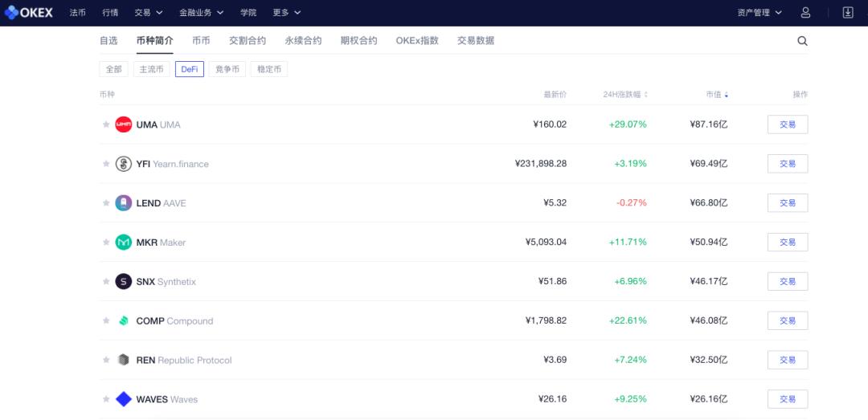Click 交易 button for LEND
This screenshot has height=420, width=868.
coord(787,203)
